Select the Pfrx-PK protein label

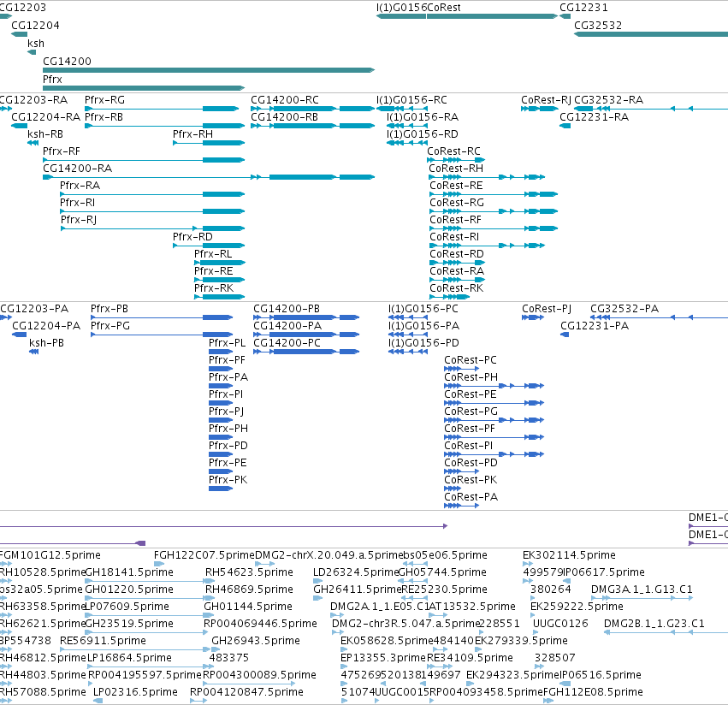(228, 480)
